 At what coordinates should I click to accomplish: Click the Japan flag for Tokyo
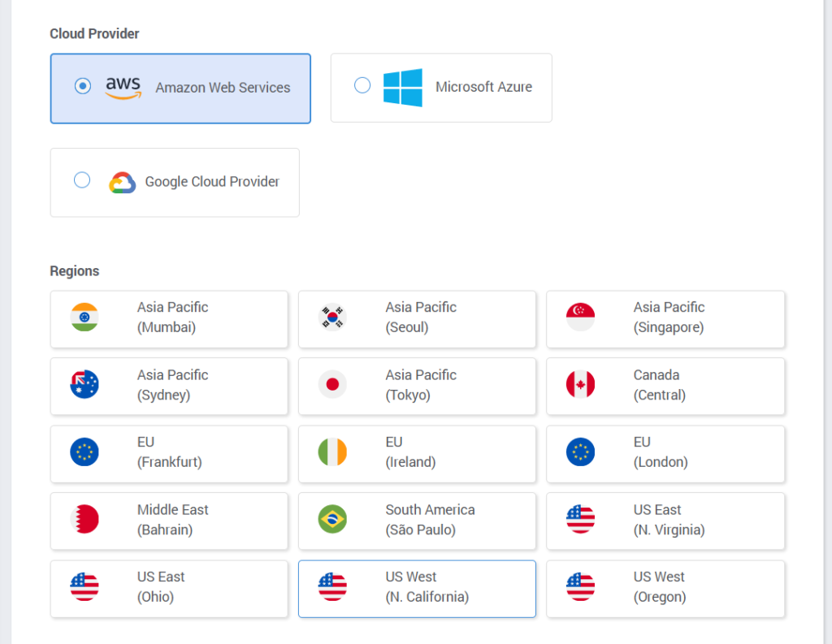(332, 384)
